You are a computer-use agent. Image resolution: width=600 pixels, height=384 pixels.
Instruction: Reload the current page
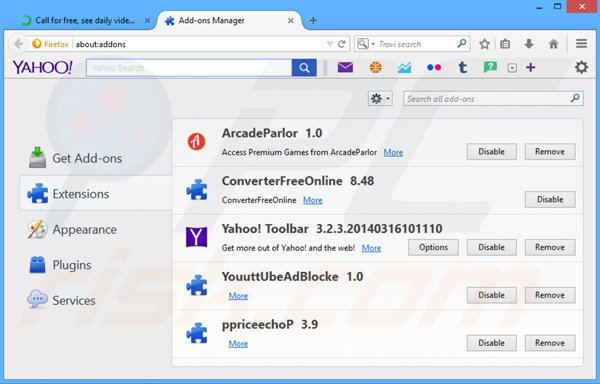coord(341,44)
